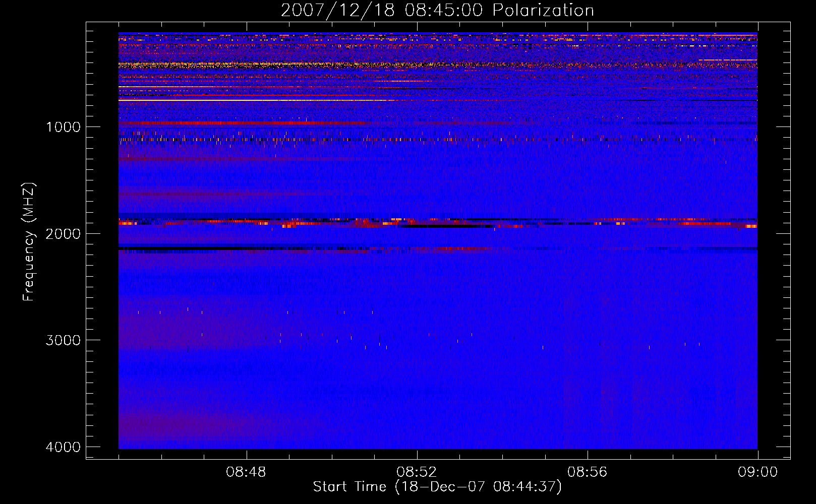The image size is (816, 504).
Task: Click the 2000 frequency tick label
Action: pos(63,234)
